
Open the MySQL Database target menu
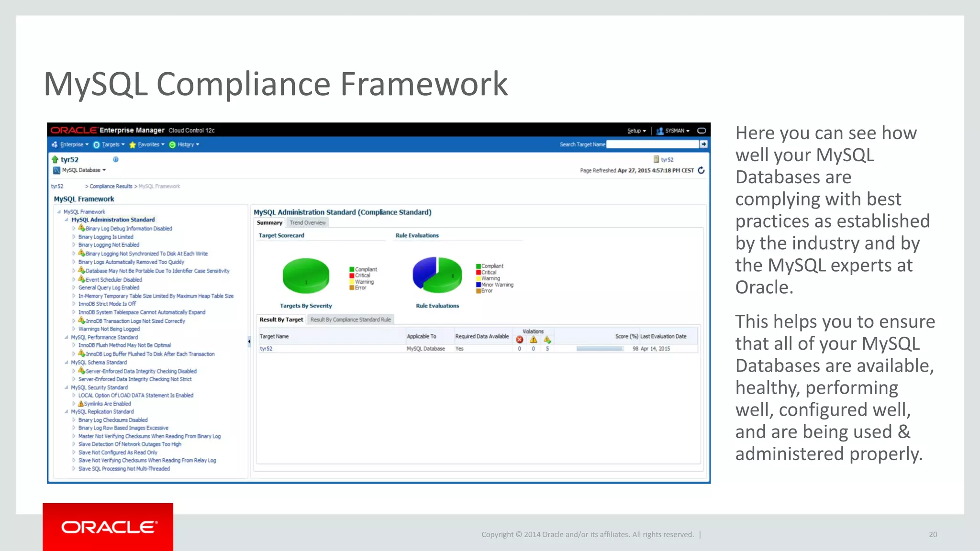tap(79, 170)
